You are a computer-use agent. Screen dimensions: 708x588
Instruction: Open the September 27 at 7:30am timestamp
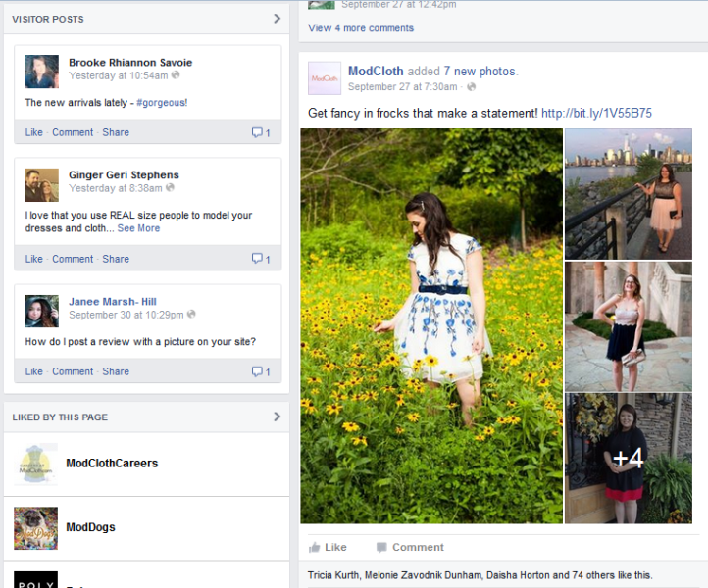click(402, 86)
